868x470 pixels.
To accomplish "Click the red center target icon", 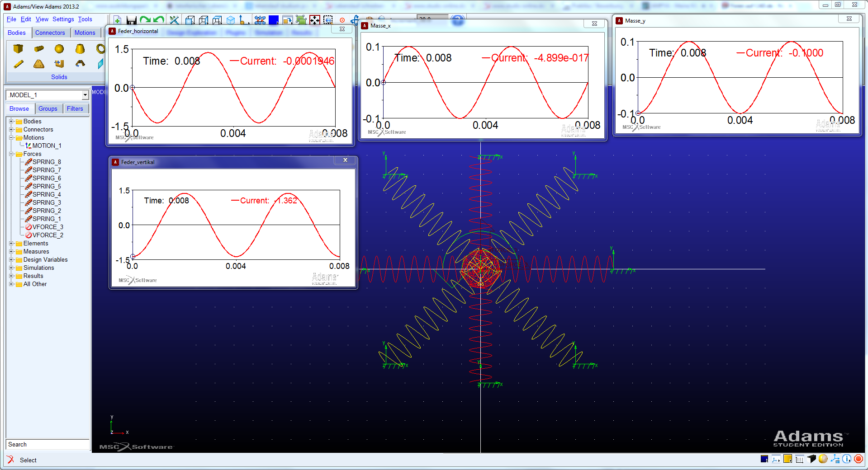I will point(342,20).
